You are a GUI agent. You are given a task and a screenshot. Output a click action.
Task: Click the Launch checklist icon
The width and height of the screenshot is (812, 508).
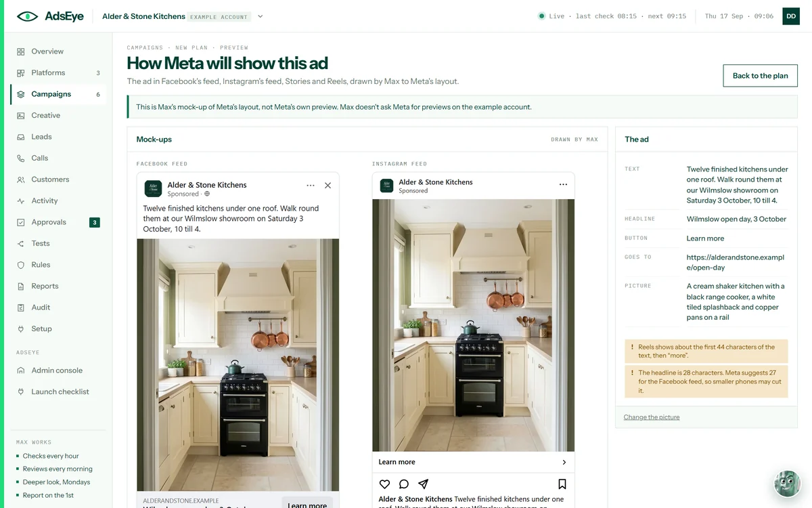(21, 391)
